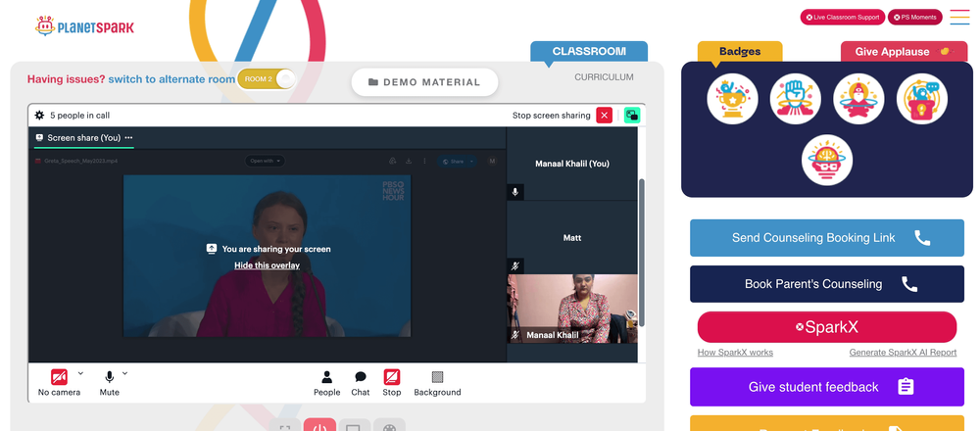Launch SparkX
The width and height of the screenshot is (980, 431).
coord(827,327)
